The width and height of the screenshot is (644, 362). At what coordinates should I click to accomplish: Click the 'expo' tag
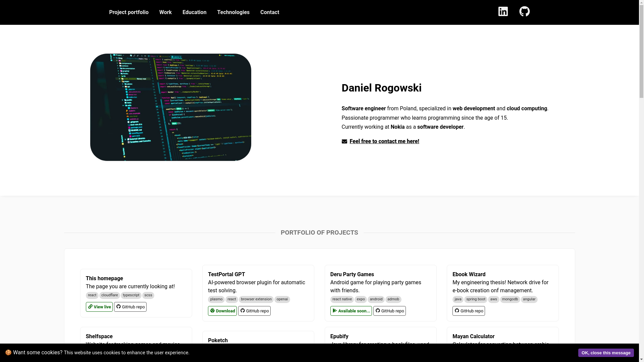361,299
